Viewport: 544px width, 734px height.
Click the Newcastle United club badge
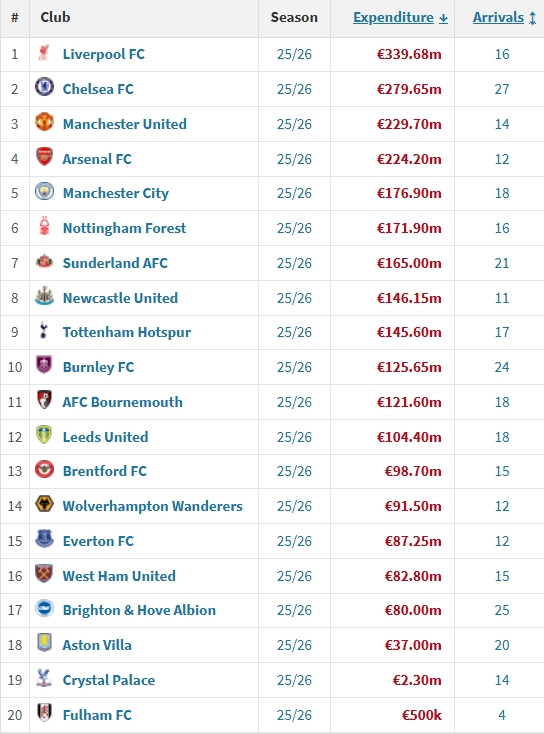tap(44, 296)
